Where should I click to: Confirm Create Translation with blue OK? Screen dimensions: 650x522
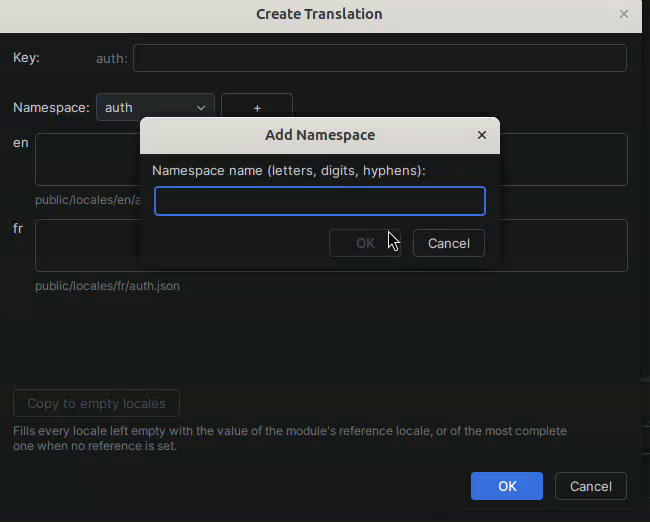click(507, 486)
